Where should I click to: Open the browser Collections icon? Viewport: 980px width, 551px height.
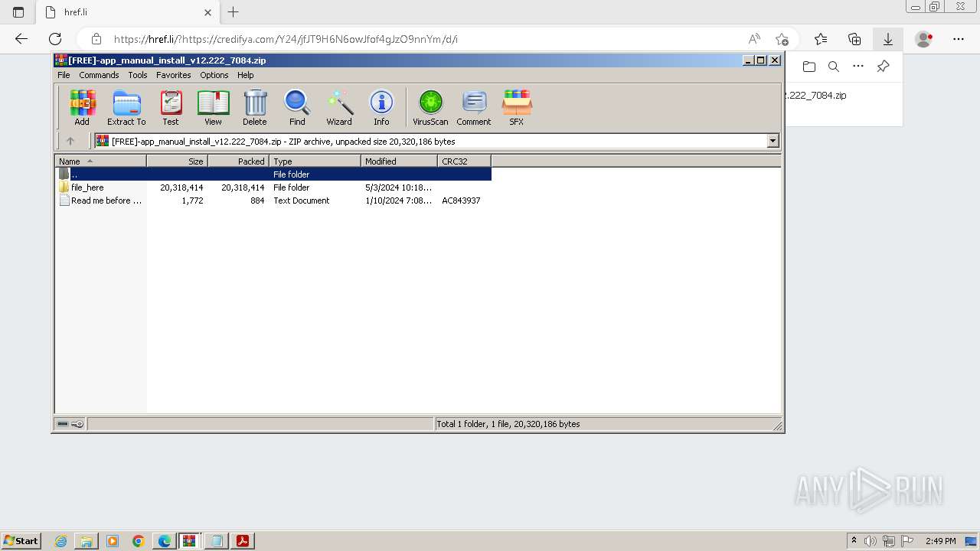pos(854,39)
